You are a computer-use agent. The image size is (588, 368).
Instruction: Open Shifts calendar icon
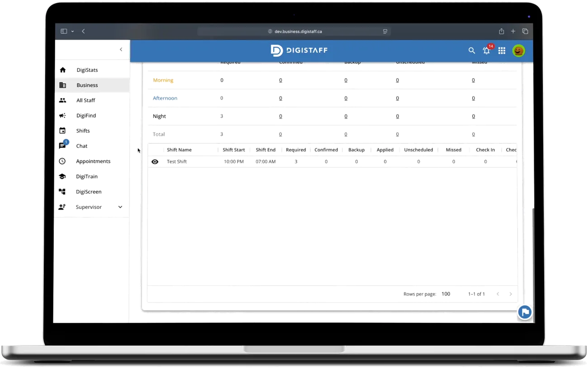(62, 131)
